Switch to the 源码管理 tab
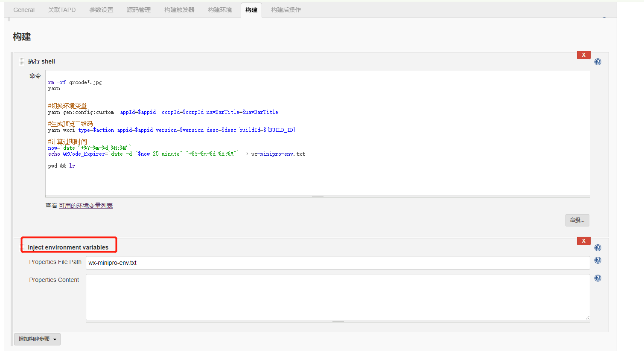Viewport: 644px width, 351px height. [138, 9]
